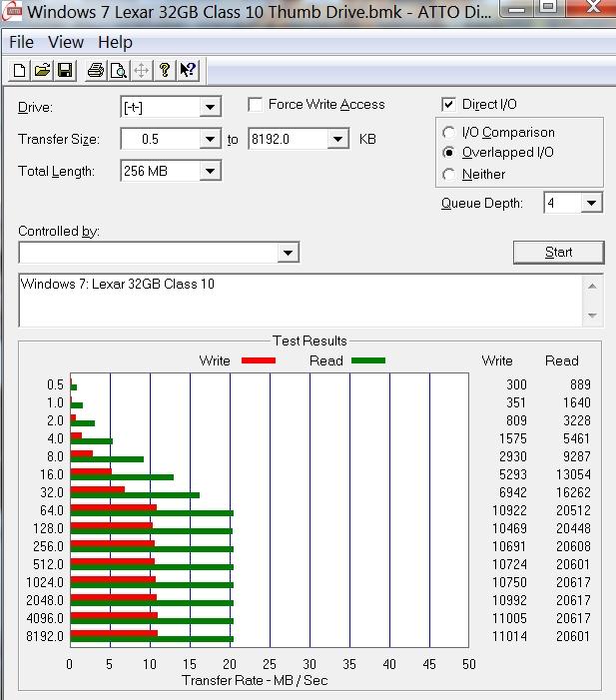The height and width of the screenshot is (700, 616).
Task: Open the Total Length 256 MB dropdown
Action: 210,171
